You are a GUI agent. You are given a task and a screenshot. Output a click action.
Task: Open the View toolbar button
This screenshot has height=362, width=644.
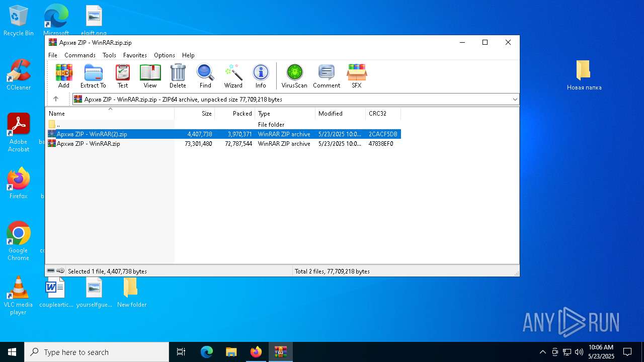click(150, 76)
